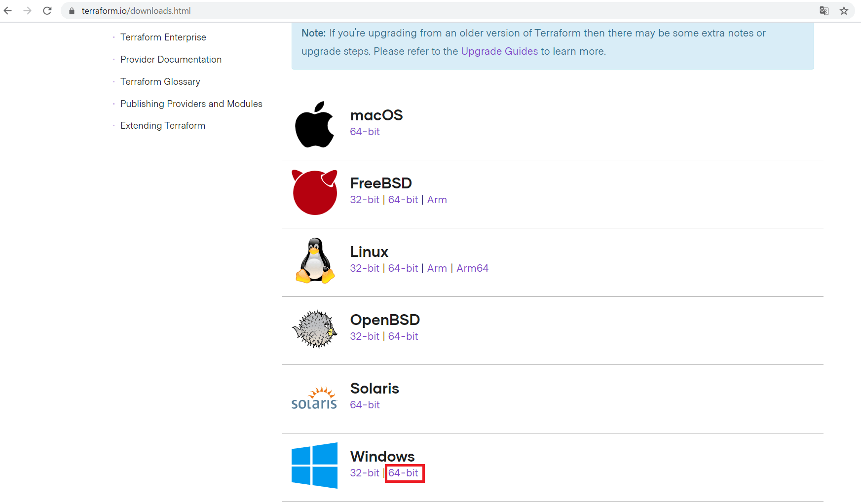Reload the page with the refresh icon
Viewport: 861px width, 504px height.
(47, 10)
